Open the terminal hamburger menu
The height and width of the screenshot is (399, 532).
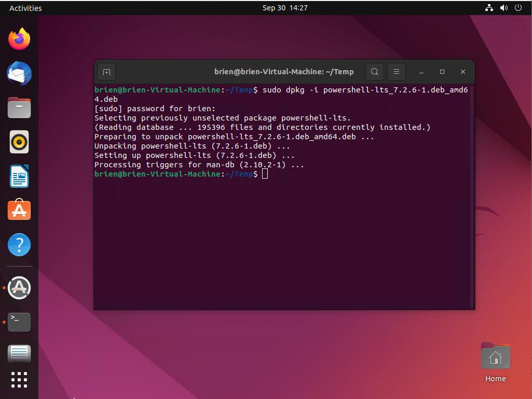point(397,72)
